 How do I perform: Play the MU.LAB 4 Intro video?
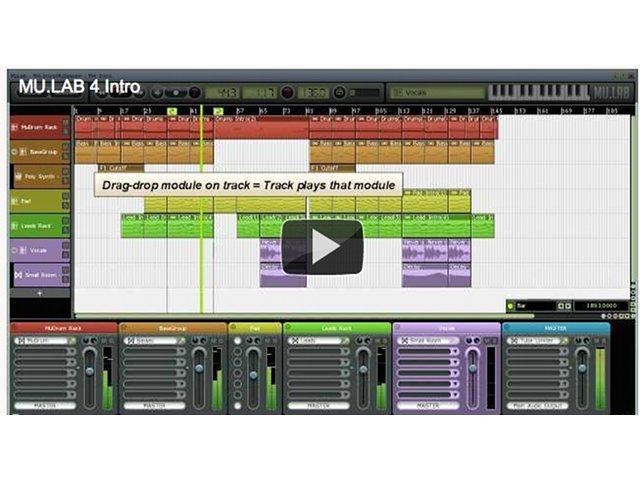322,247
